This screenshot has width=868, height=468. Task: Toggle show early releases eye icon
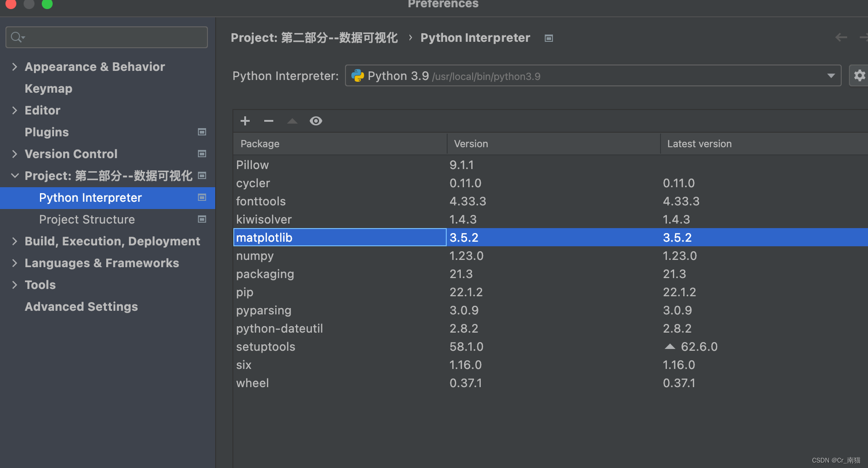click(x=316, y=121)
